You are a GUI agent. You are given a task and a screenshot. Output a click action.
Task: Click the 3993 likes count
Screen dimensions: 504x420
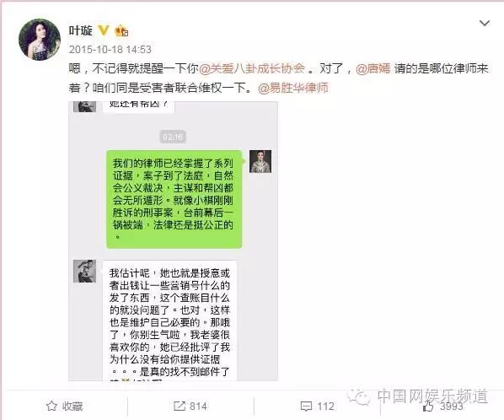coord(451,407)
